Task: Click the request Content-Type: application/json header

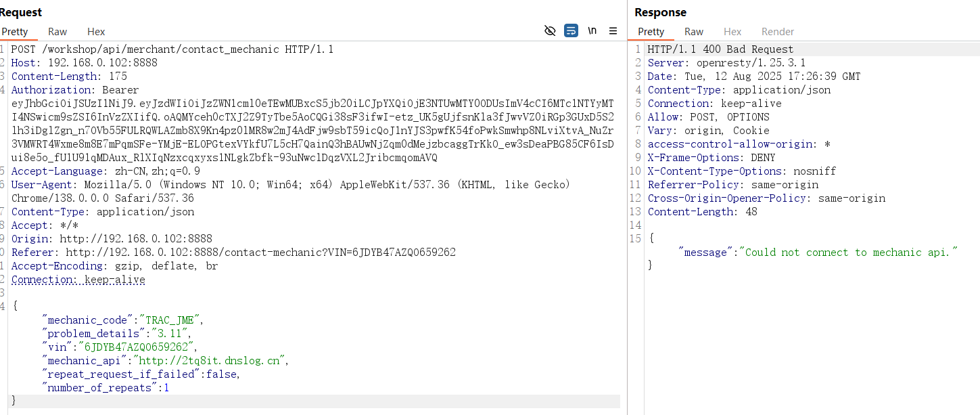Action: (x=103, y=212)
